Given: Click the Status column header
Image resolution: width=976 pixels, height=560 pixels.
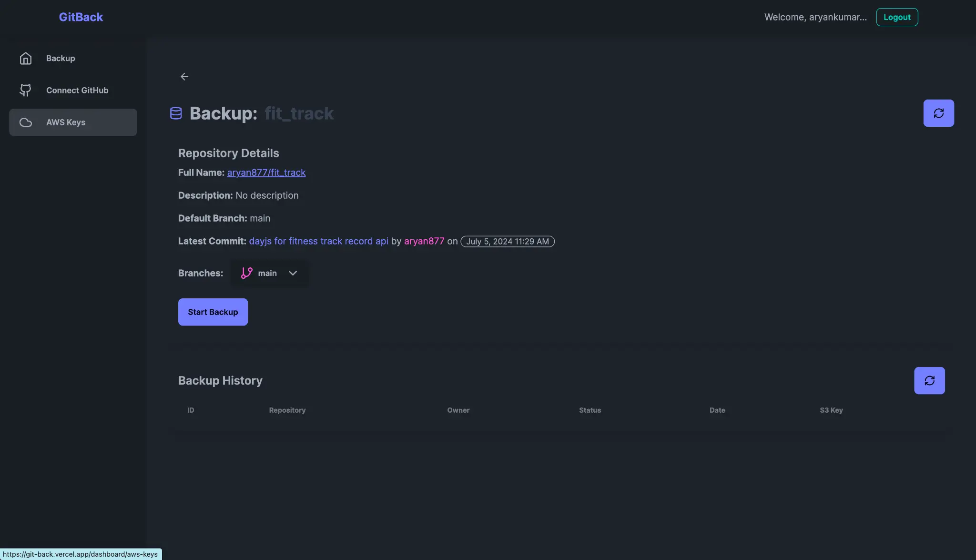Looking at the screenshot, I should (x=590, y=410).
